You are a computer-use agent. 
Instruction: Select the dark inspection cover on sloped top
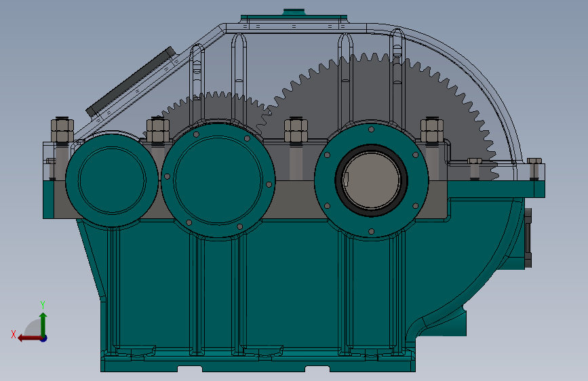(130, 81)
